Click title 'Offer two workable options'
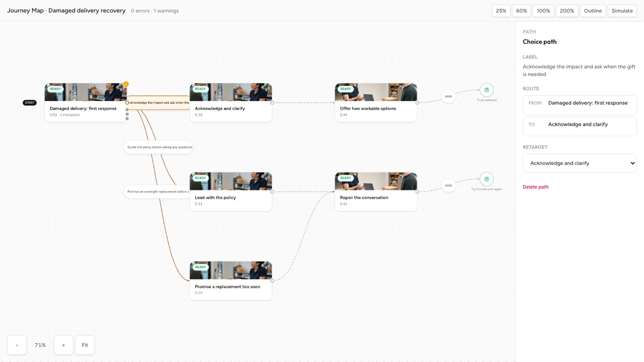 pos(368,109)
